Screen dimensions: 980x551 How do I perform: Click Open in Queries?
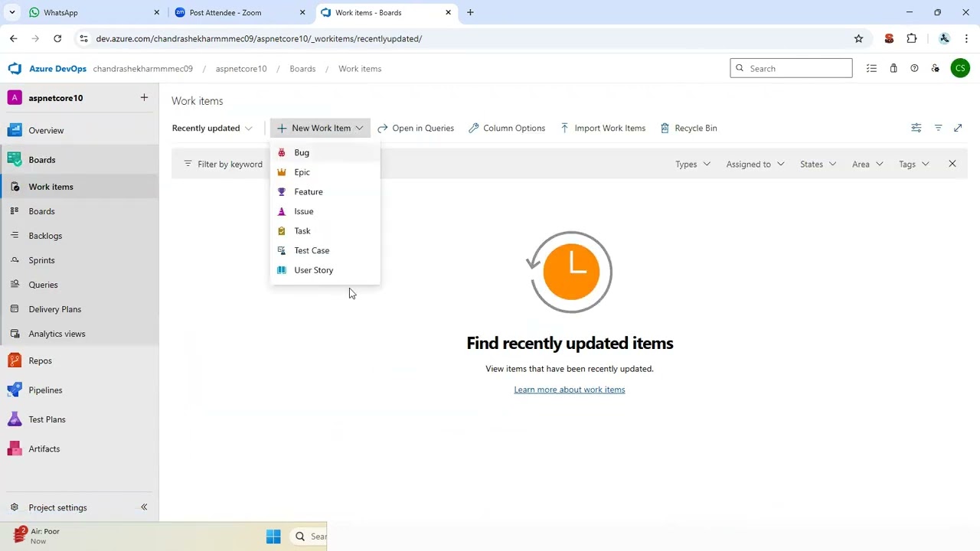416,128
